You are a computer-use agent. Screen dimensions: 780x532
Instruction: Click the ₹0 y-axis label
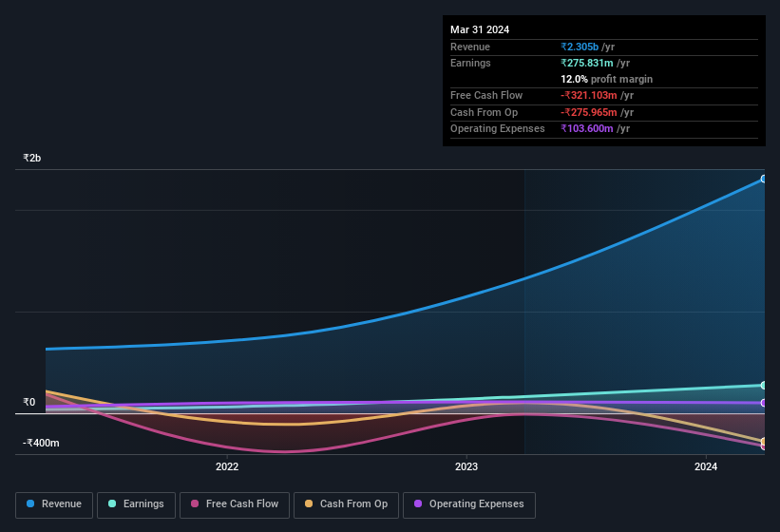point(29,402)
